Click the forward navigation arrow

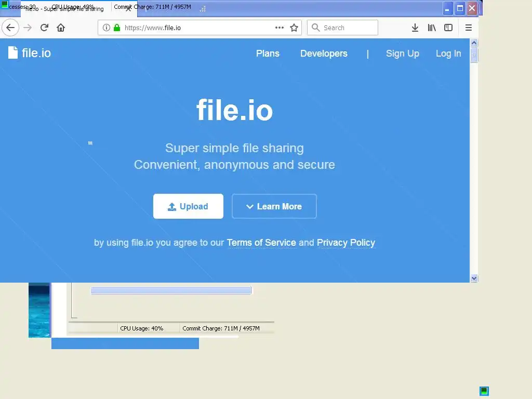point(28,28)
